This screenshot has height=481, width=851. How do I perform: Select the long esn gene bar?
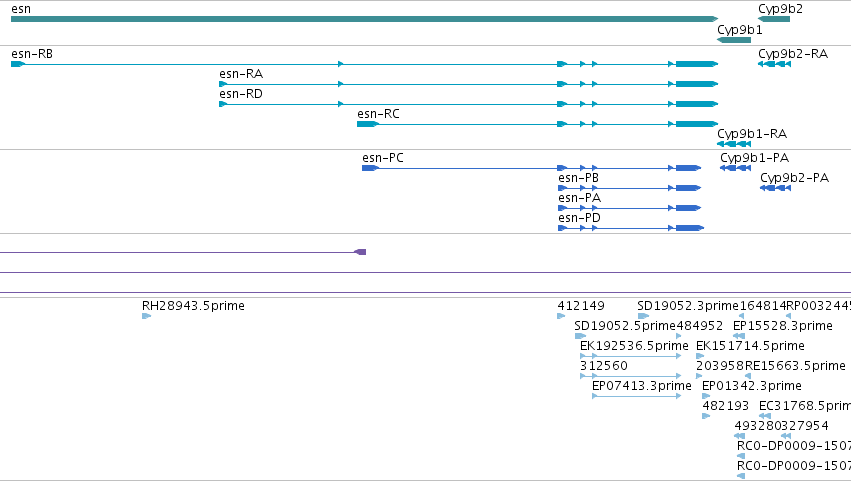[364, 19]
